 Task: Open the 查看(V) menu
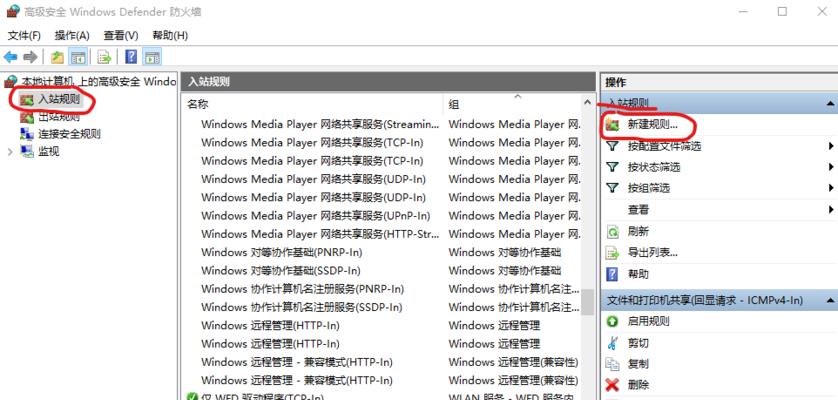point(121,35)
